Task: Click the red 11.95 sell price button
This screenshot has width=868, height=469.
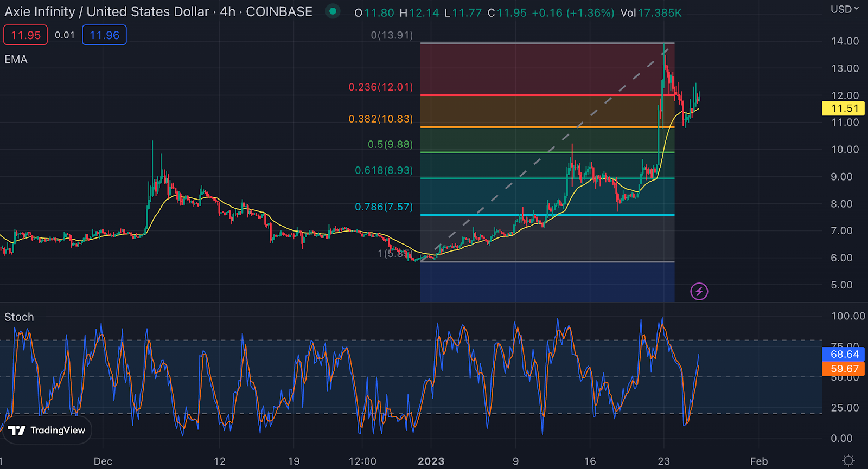Action: coord(25,35)
